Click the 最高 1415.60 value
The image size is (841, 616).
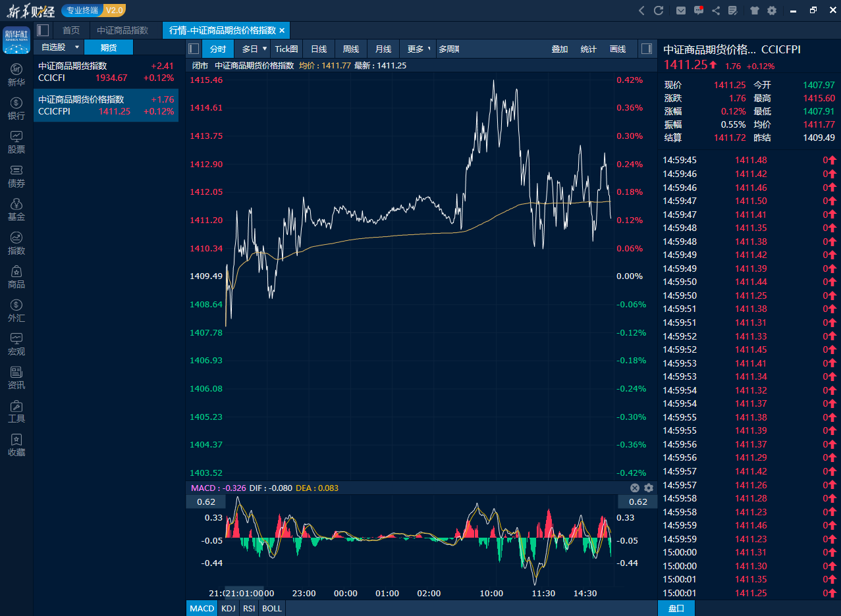(x=819, y=98)
